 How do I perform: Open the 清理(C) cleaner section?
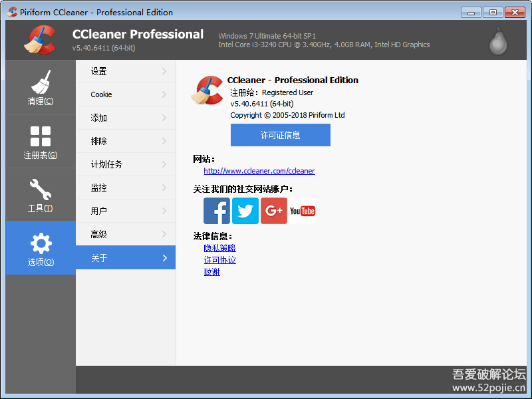41,88
